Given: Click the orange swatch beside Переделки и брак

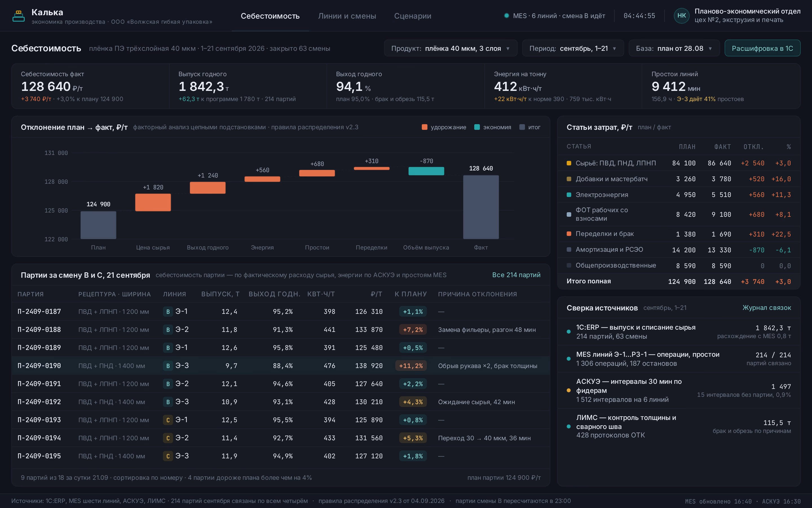Looking at the screenshot, I should click(x=569, y=234).
